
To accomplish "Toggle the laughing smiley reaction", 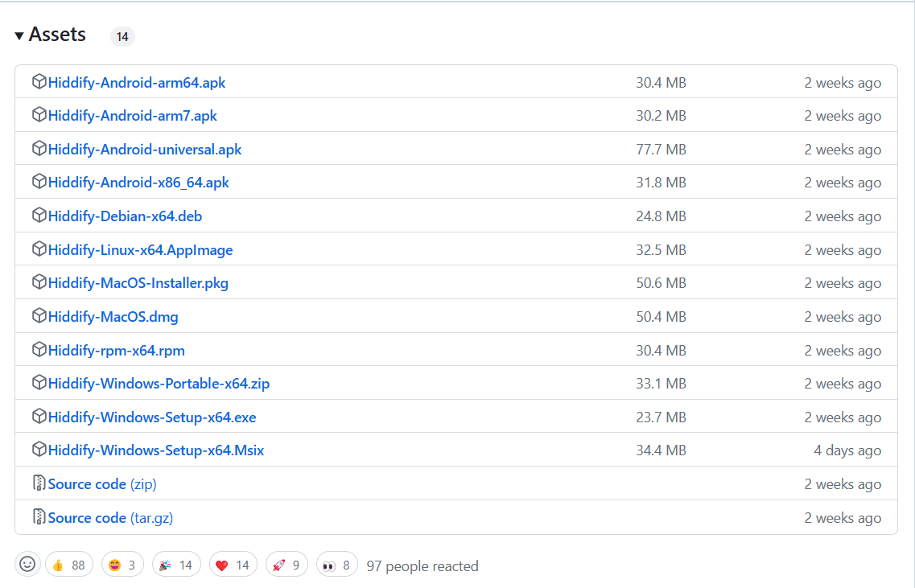I will pos(122,565).
